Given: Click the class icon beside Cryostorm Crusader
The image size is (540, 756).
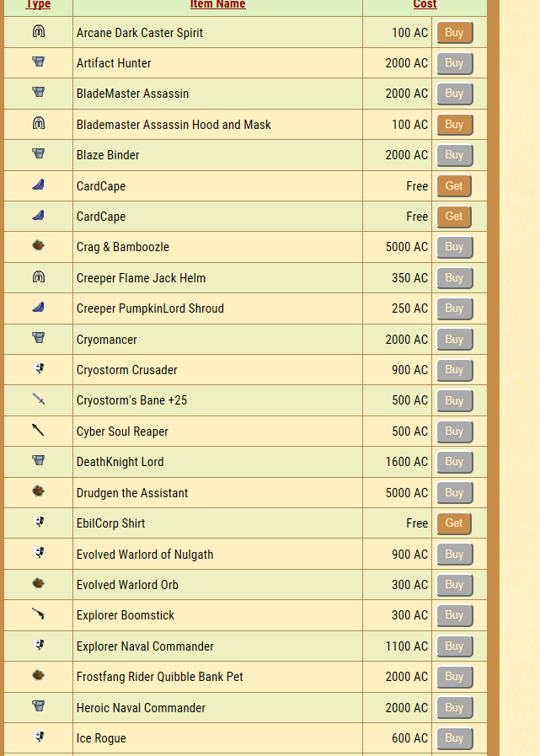Looking at the screenshot, I should point(39,369).
